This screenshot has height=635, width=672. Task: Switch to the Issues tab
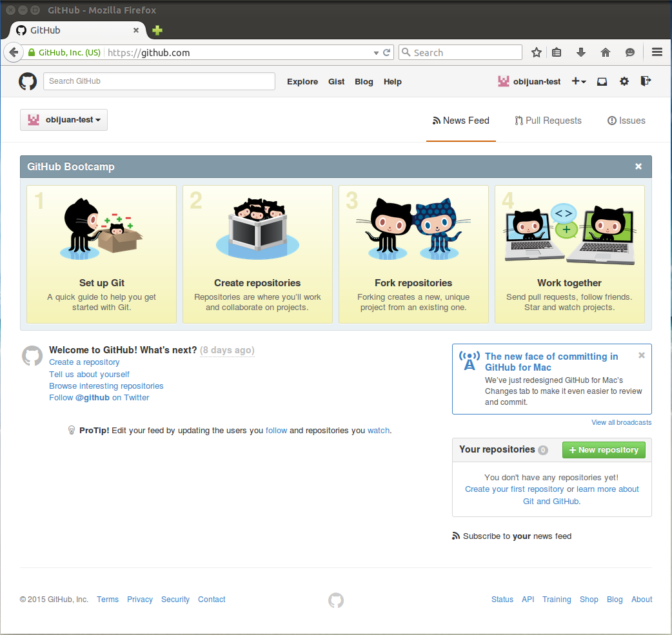point(626,121)
